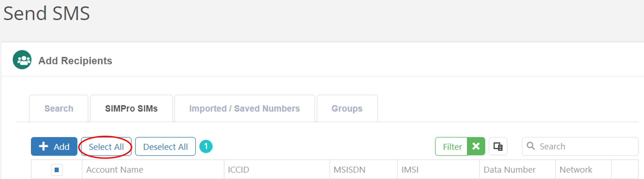The width and height of the screenshot is (644, 179).
Task: Click the MSISDN column header
Action: click(x=350, y=169)
